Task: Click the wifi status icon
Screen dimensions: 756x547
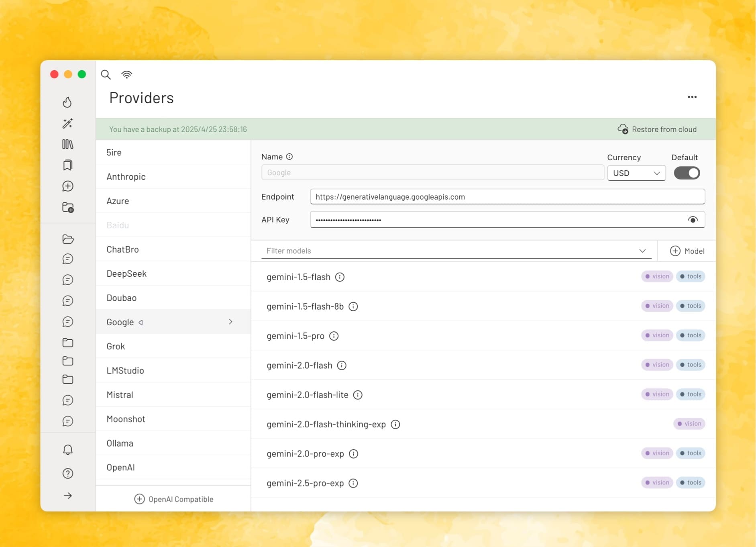Action: 126,74
